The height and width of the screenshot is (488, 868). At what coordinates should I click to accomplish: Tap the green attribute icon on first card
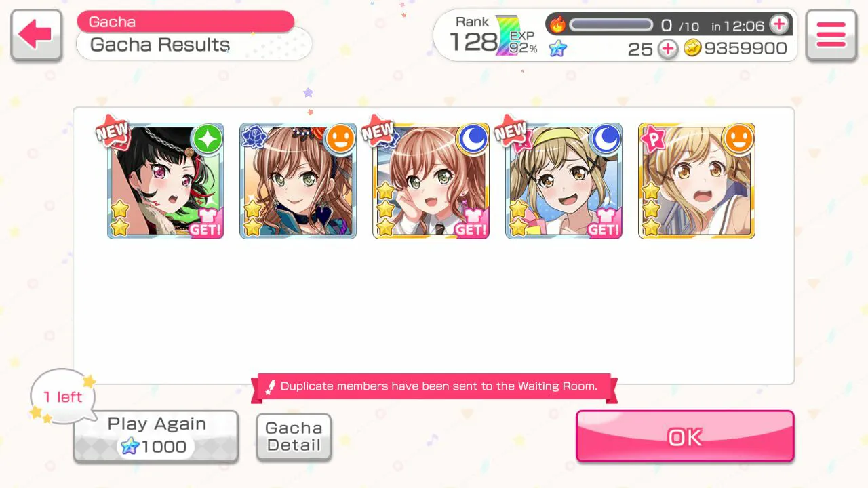click(x=208, y=139)
